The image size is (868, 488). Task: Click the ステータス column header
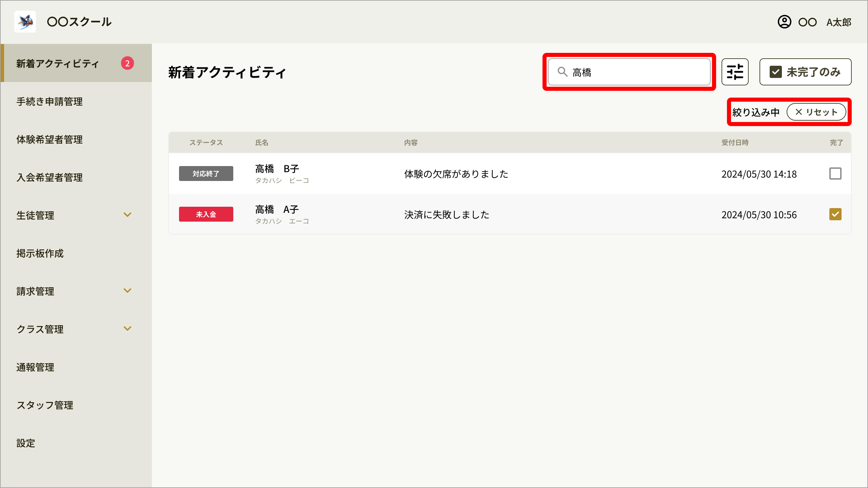[206, 143]
